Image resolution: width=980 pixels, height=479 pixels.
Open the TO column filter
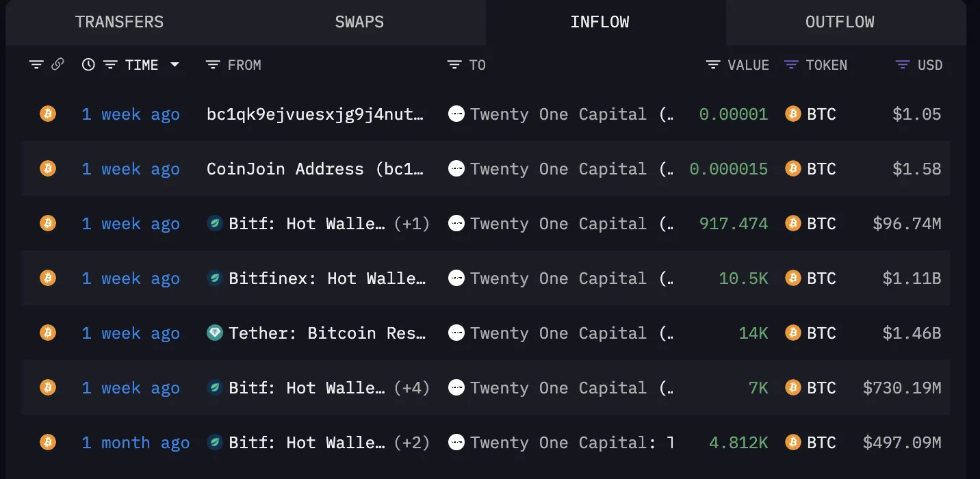coord(454,65)
